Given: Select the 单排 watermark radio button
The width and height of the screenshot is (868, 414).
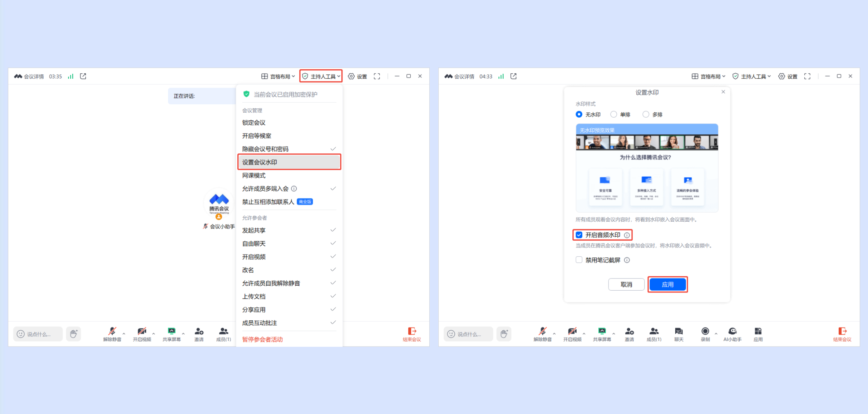Looking at the screenshot, I should [x=613, y=114].
